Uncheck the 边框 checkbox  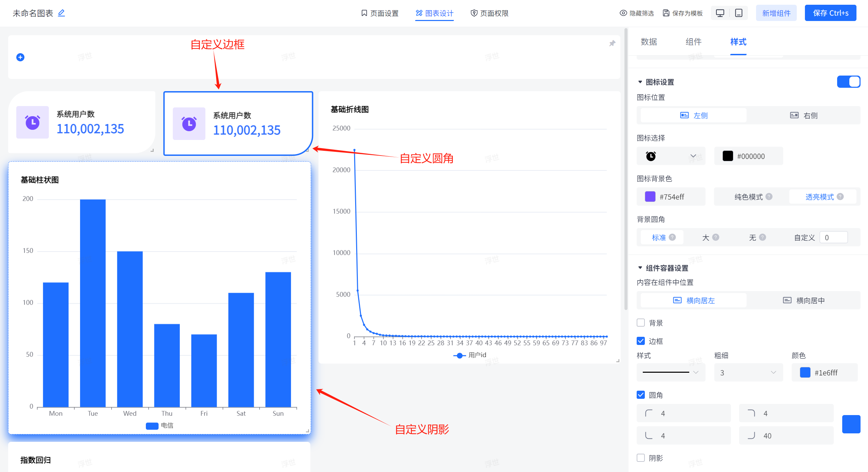[x=641, y=341]
